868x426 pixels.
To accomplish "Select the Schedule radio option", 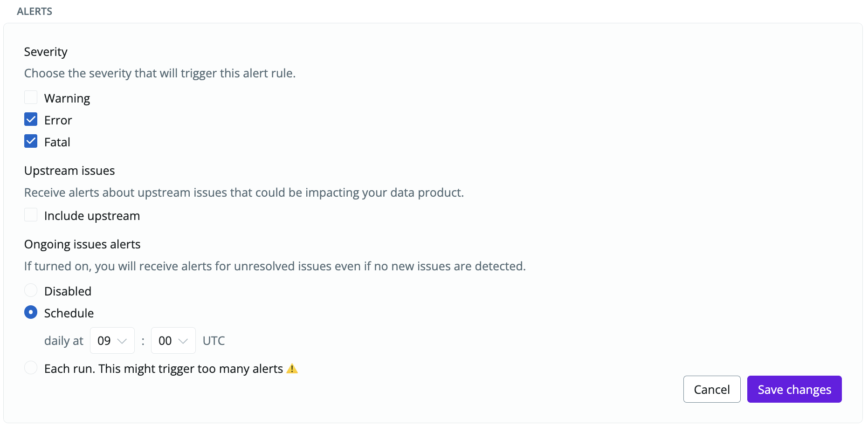I will click(31, 312).
